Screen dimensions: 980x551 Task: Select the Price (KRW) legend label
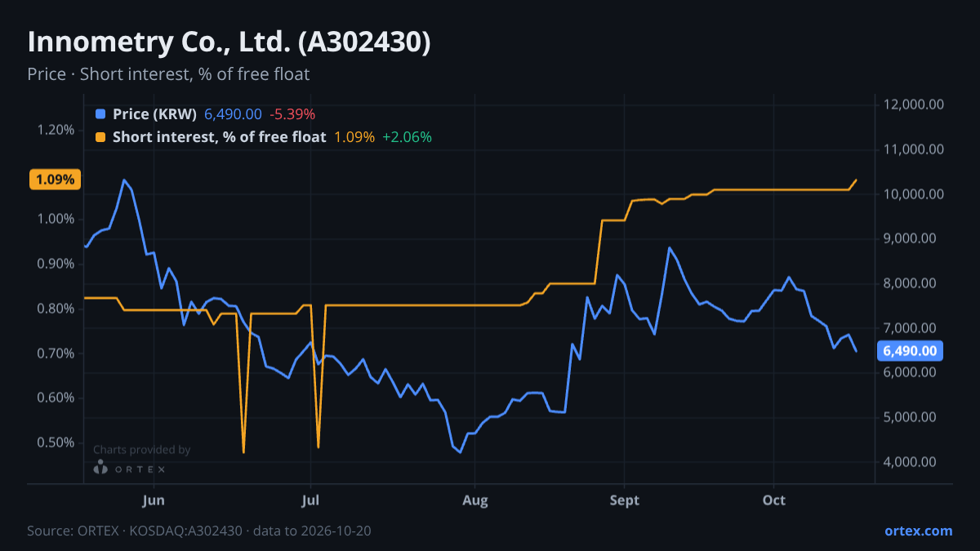tap(154, 114)
